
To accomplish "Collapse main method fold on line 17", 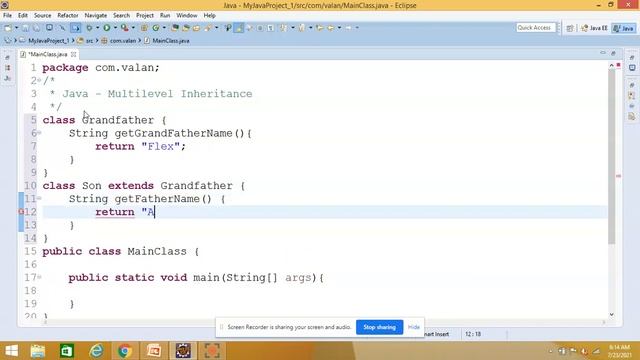I will coord(39,277).
